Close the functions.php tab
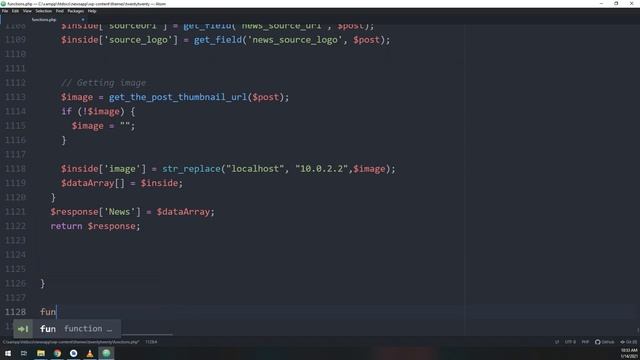This screenshot has height=360, width=640. pos(83,20)
